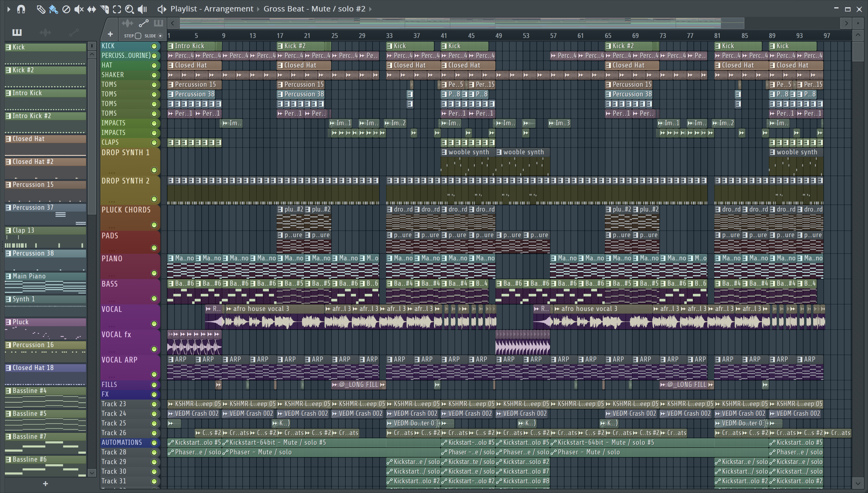Mute the AUTOMATIONS track

tap(154, 443)
